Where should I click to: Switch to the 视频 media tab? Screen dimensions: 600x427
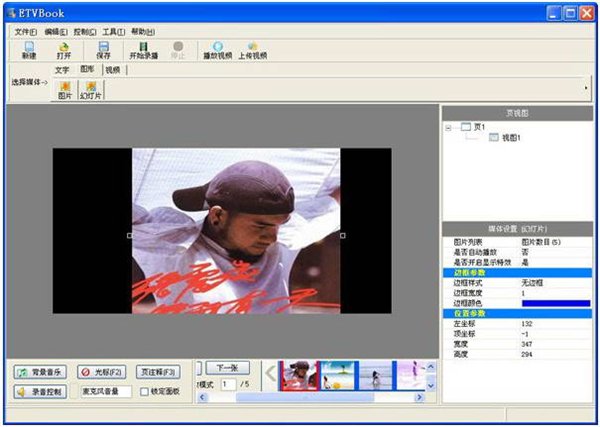pos(112,70)
